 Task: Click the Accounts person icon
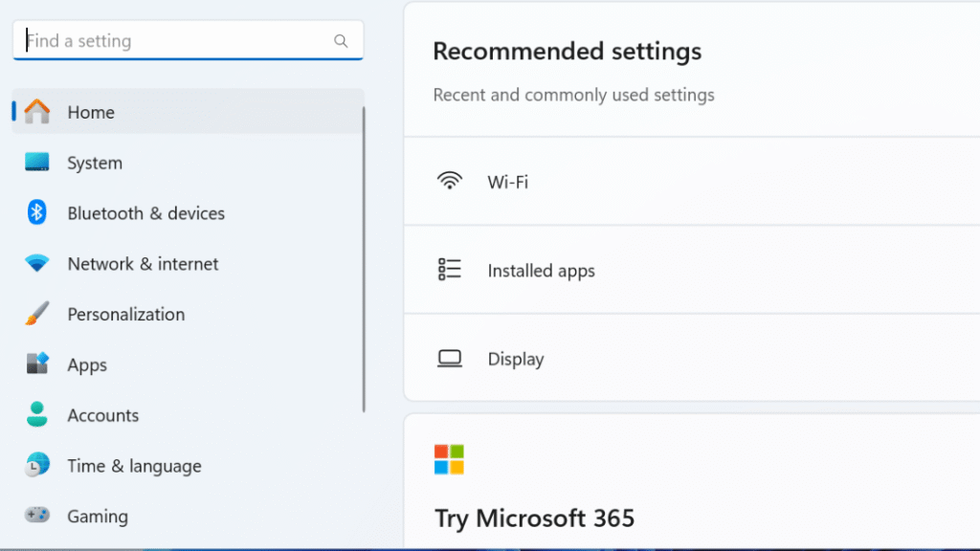(37, 414)
